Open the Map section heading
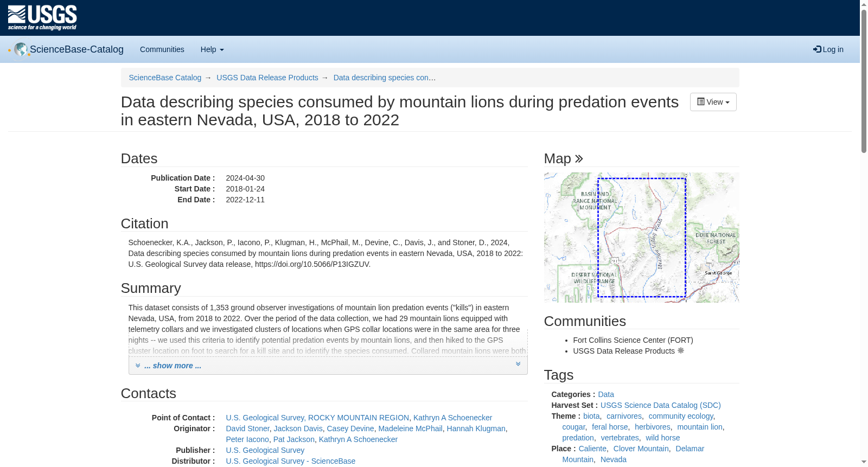 pyautogui.click(x=557, y=159)
